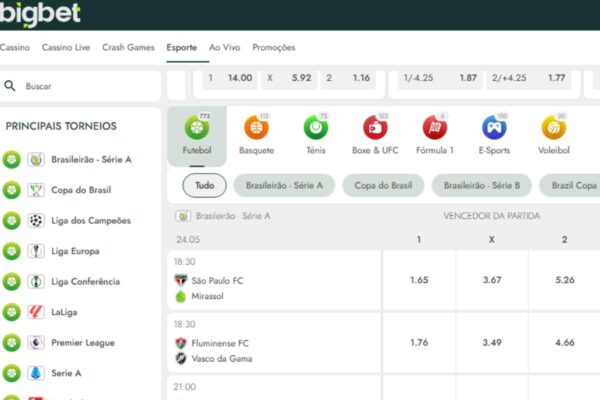Click Fluminense FC crest icon
This screenshot has height=400, width=600.
coord(181,343)
